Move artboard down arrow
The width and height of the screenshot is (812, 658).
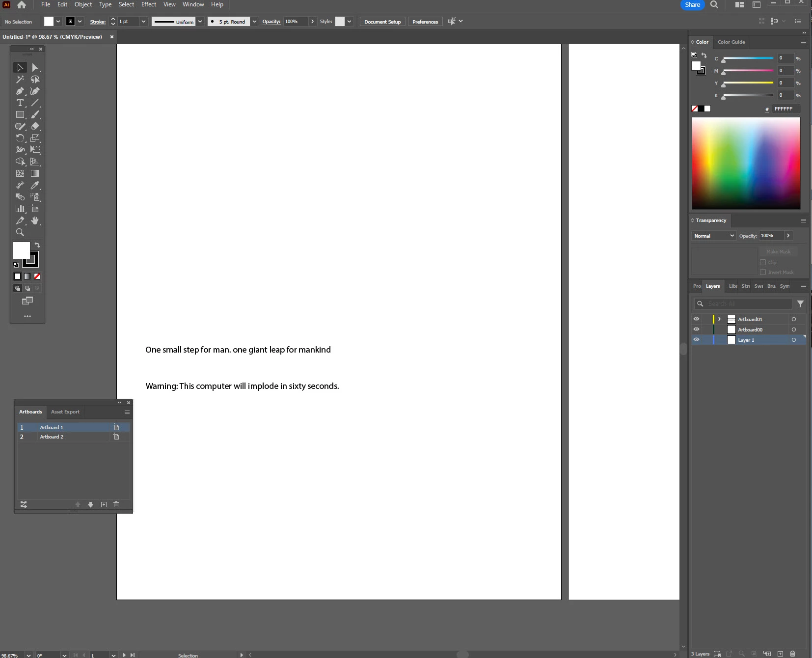click(90, 504)
